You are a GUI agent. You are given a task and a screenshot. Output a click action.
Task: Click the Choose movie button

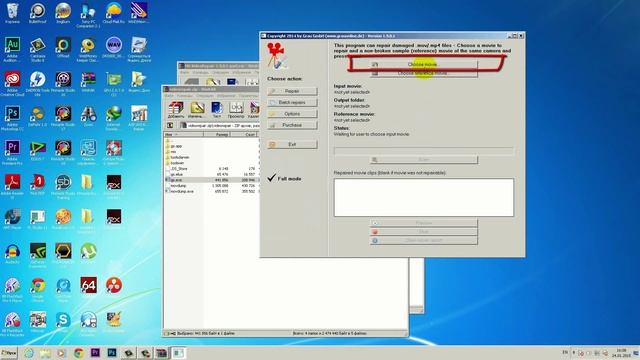424,64
